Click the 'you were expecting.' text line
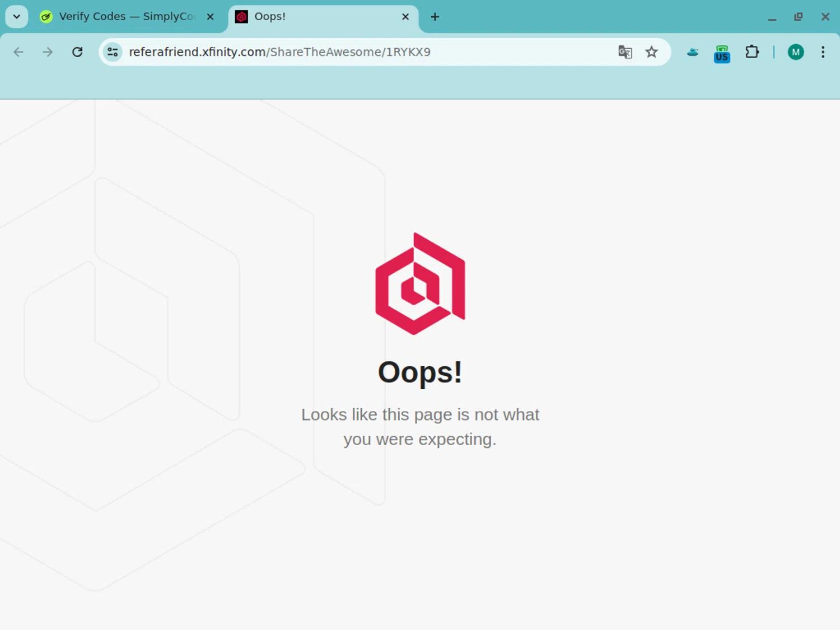 point(420,439)
